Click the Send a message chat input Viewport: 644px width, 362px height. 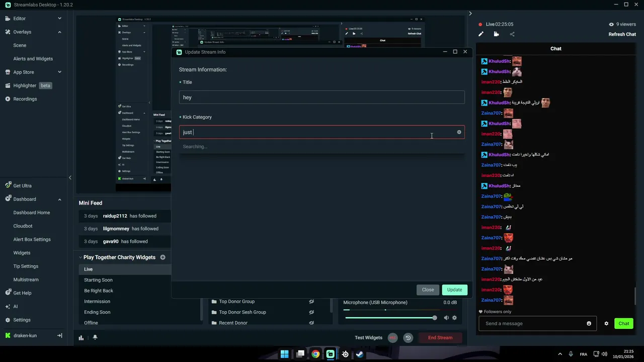tap(537, 323)
